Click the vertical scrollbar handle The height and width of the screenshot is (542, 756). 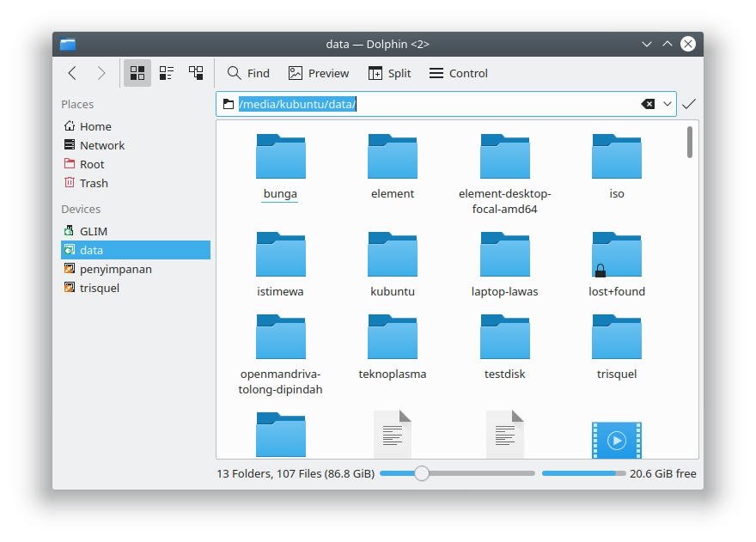click(690, 142)
